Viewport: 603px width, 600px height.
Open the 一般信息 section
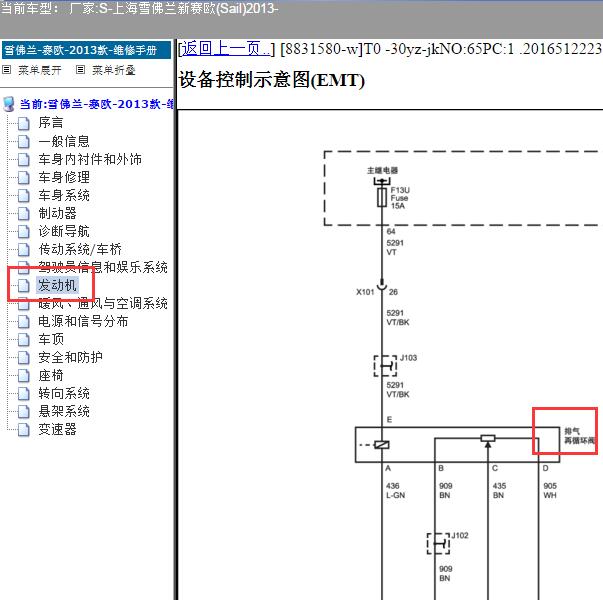click(x=64, y=141)
